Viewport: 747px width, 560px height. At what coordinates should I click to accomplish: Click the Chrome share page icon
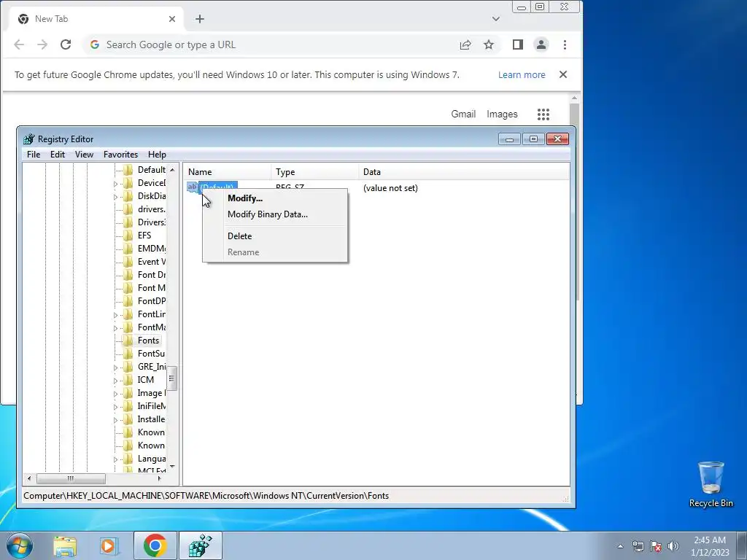coord(465,44)
